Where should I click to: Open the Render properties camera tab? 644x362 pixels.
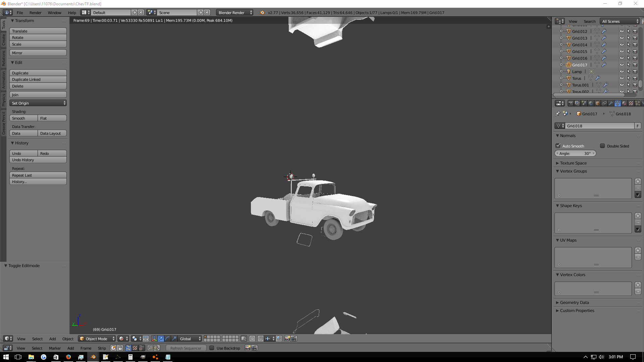point(571,103)
